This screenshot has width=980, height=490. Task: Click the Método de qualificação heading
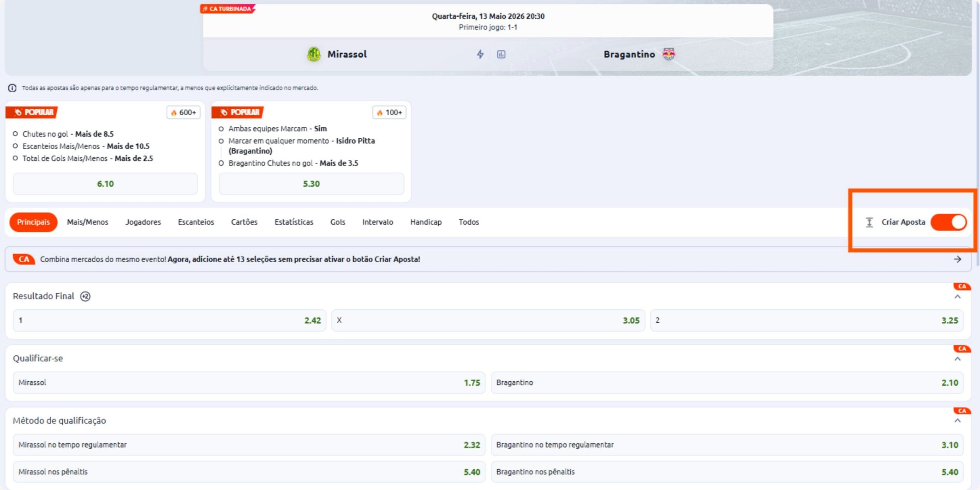(59, 421)
